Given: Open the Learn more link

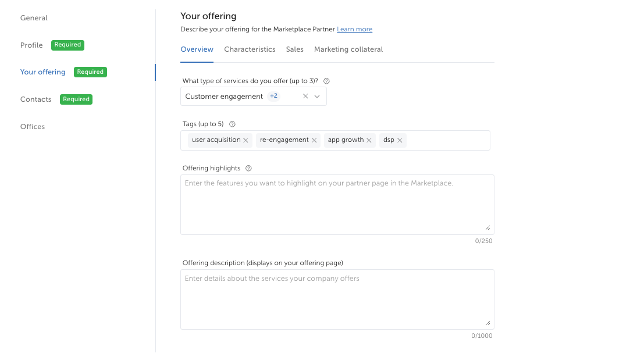Looking at the screenshot, I should tap(354, 29).
